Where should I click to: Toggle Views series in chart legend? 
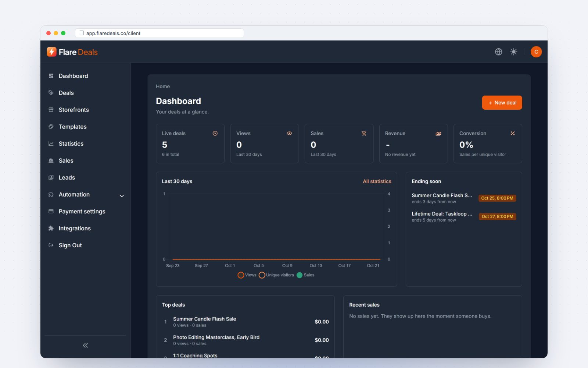pyautogui.click(x=247, y=275)
